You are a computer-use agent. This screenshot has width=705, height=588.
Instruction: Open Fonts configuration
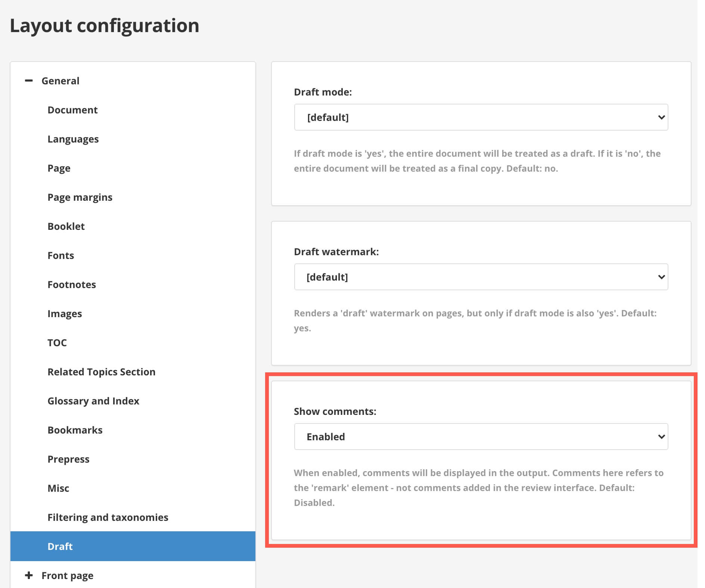coord(61,256)
